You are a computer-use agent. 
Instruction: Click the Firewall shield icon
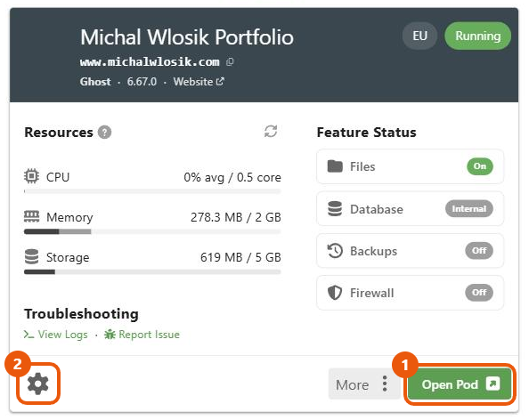click(x=335, y=293)
